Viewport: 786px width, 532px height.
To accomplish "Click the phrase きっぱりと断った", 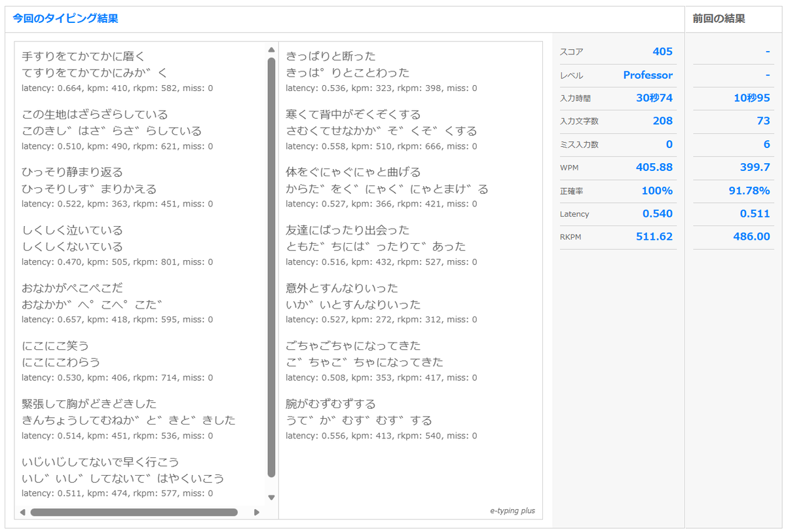I will pyautogui.click(x=331, y=56).
